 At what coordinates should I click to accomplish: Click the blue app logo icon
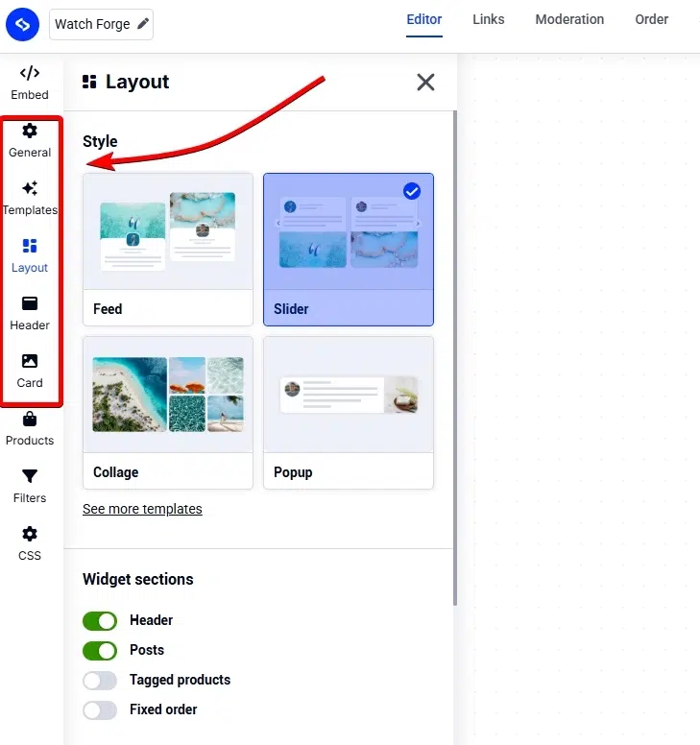pos(22,24)
